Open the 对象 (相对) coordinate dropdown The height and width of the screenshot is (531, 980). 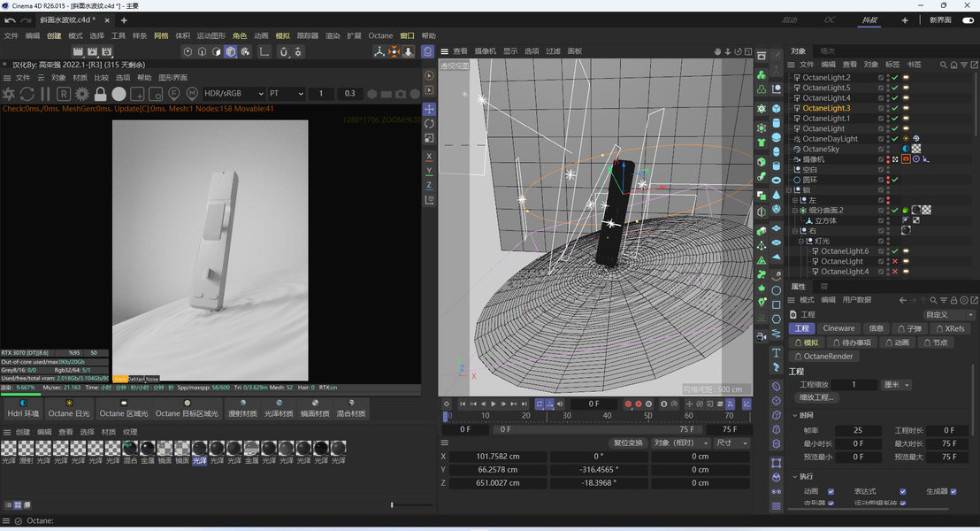(x=681, y=442)
